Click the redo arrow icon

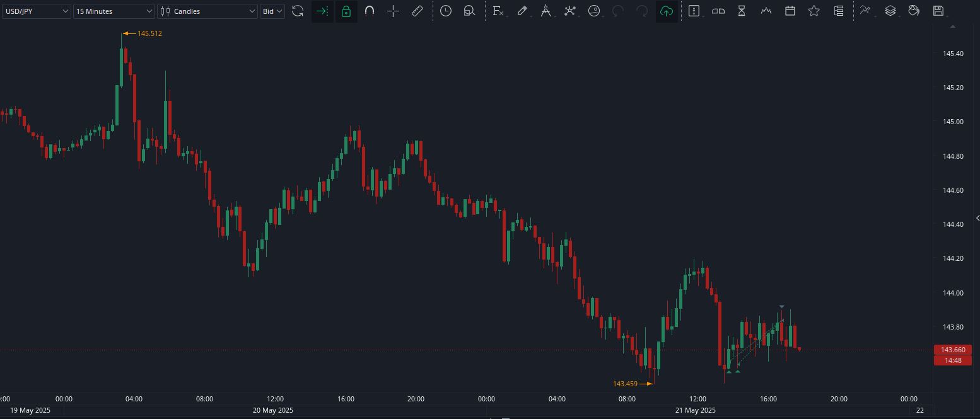click(642, 11)
